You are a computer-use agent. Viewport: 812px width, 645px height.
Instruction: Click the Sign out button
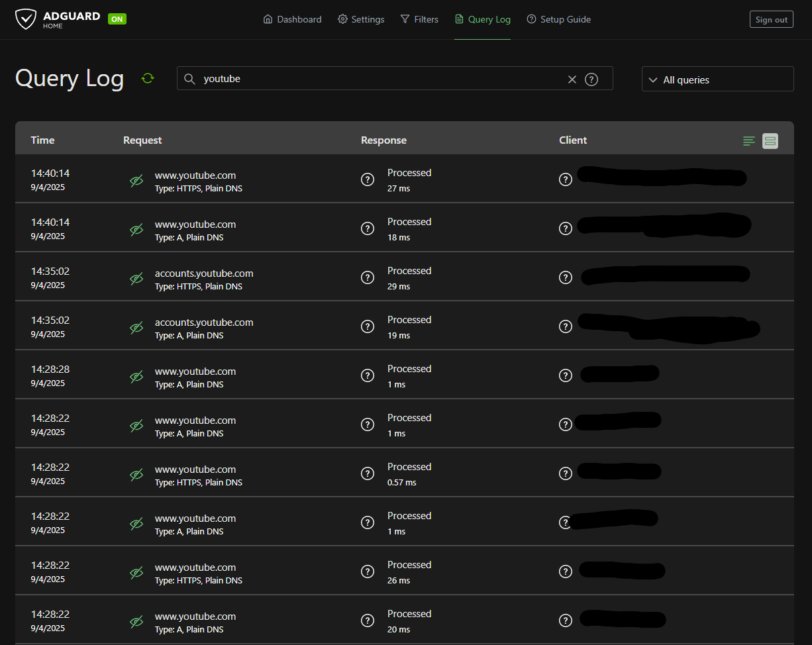771,19
